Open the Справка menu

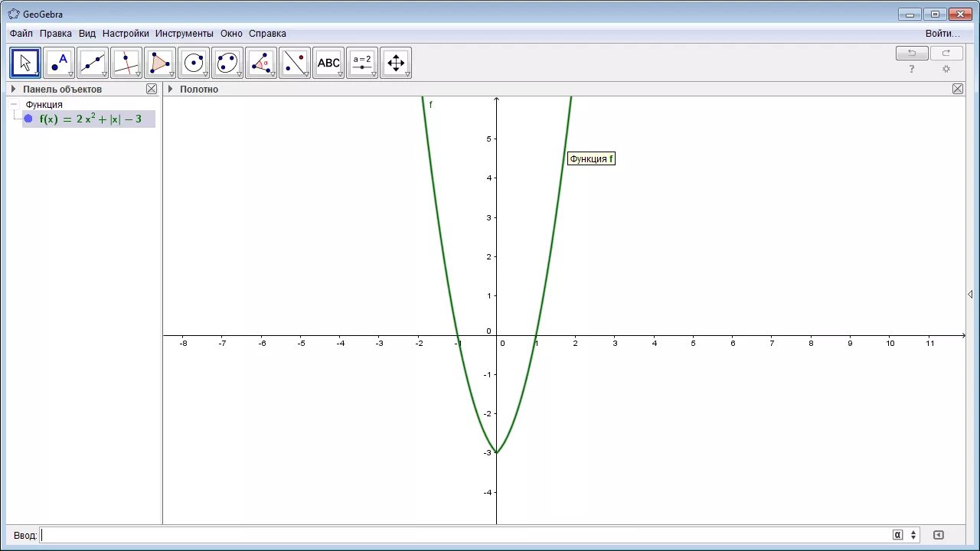tap(267, 34)
